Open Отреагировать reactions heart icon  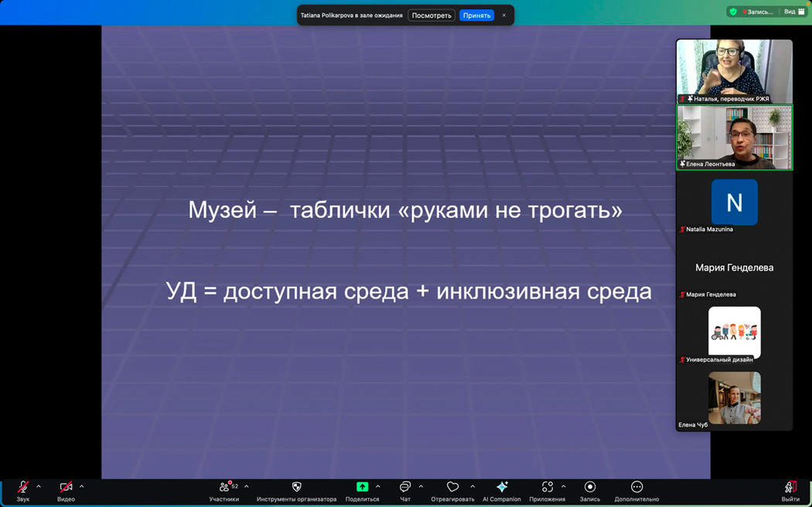[x=452, y=487]
